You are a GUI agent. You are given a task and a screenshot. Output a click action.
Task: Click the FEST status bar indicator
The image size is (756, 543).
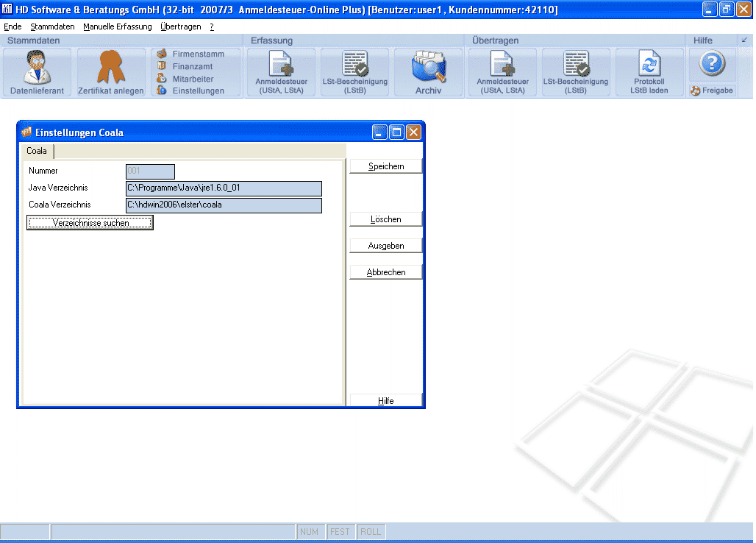coord(340,531)
